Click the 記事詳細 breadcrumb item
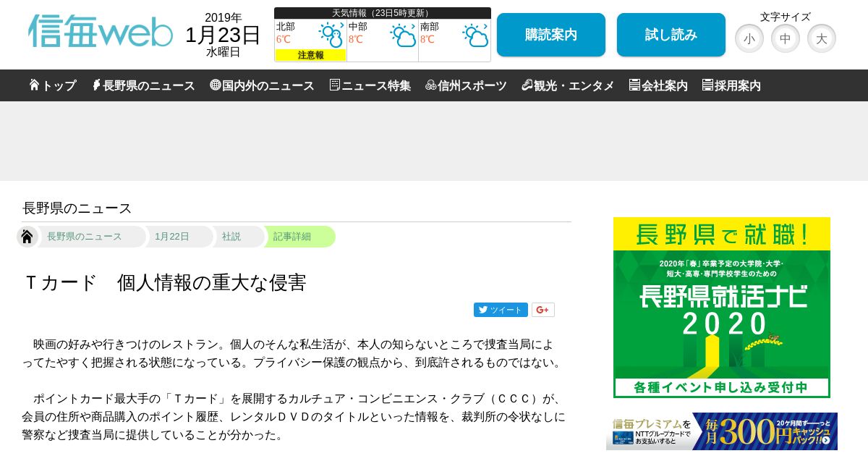Viewport: 868px width, 456px height. point(292,237)
